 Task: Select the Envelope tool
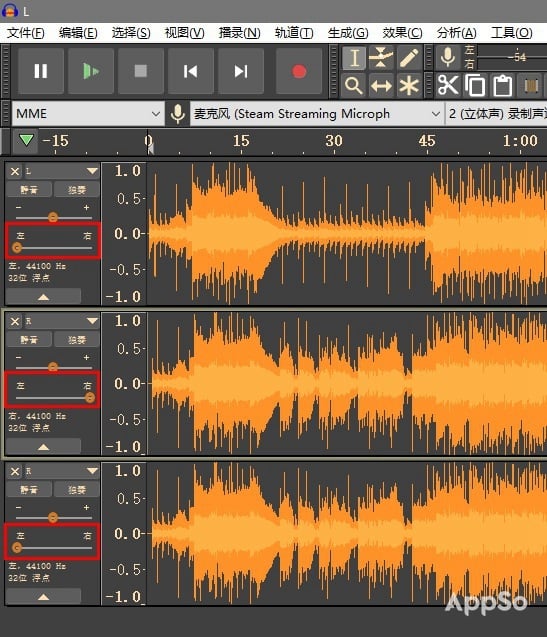(381, 58)
